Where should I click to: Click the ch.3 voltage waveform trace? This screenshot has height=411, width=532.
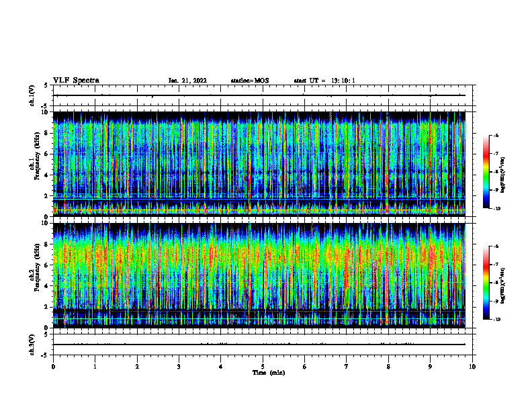coord(259,345)
